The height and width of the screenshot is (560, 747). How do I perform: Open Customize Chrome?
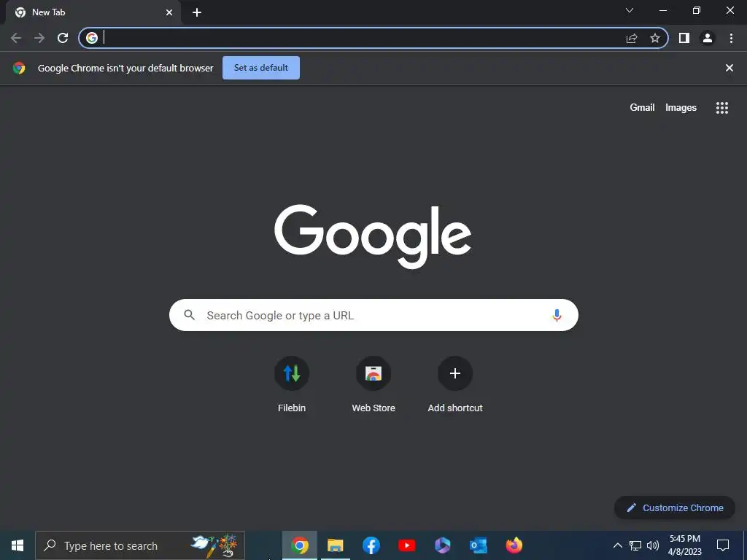tap(675, 507)
